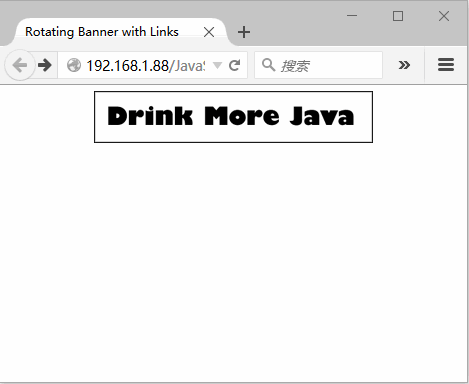The height and width of the screenshot is (384, 469).
Task: Reload the page with the refresh icon
Action: pyautogui.click(x=235, y=65)
